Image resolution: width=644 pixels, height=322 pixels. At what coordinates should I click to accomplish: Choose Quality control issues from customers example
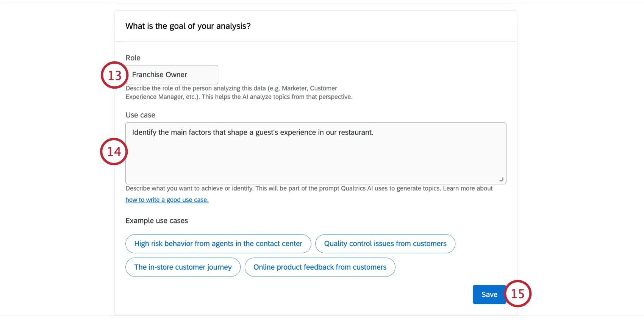coord(385,244)
